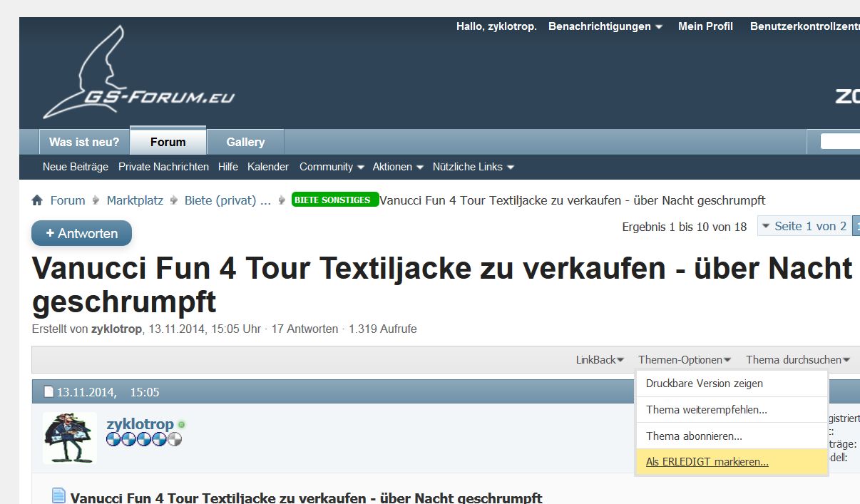Click the home icon in breadcrumb
This screenshot has width=860, height=504.
(37, 201)
